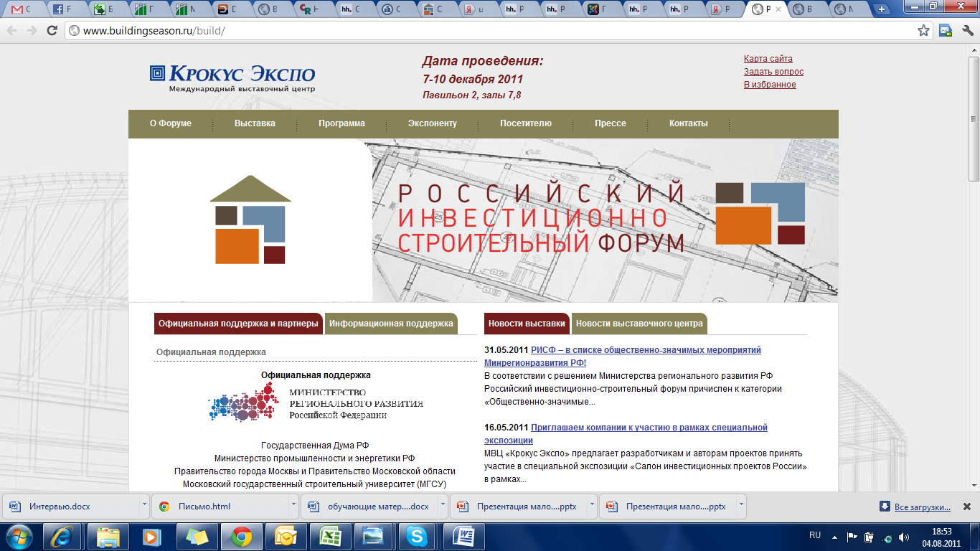Open news link Приглашаем компании к участию
The width and height of the screenshot is (980, 551).
(626, 434)
